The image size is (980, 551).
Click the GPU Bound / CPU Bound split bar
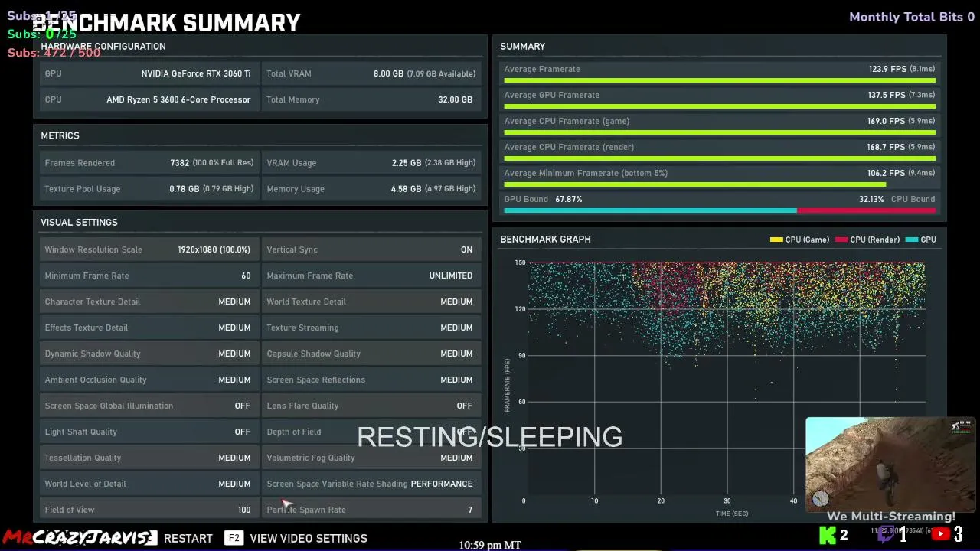point(720,210)
